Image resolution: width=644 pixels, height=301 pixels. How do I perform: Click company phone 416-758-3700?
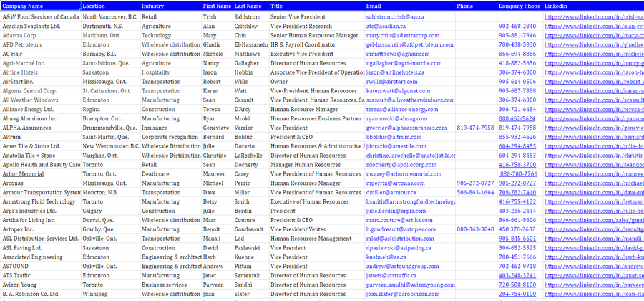[517, 165]
